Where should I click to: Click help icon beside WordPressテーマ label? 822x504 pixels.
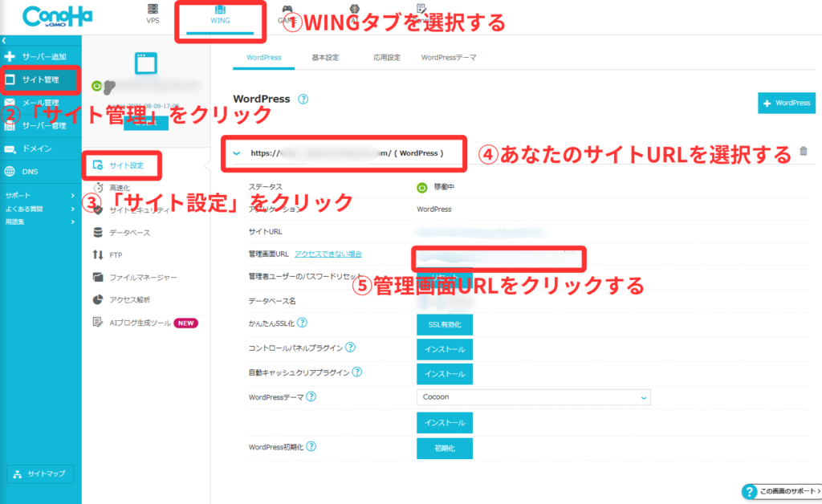tap(311, 396)
